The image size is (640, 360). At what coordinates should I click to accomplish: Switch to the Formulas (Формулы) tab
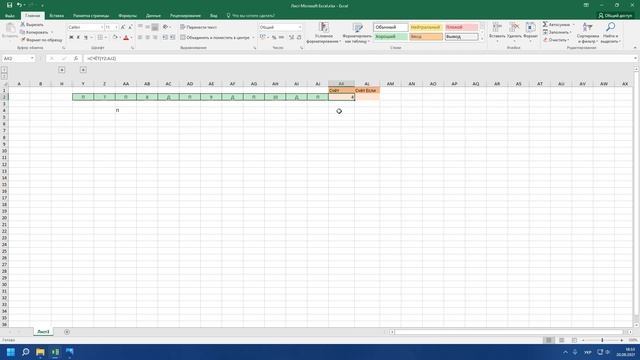click(x=127, y=16)
